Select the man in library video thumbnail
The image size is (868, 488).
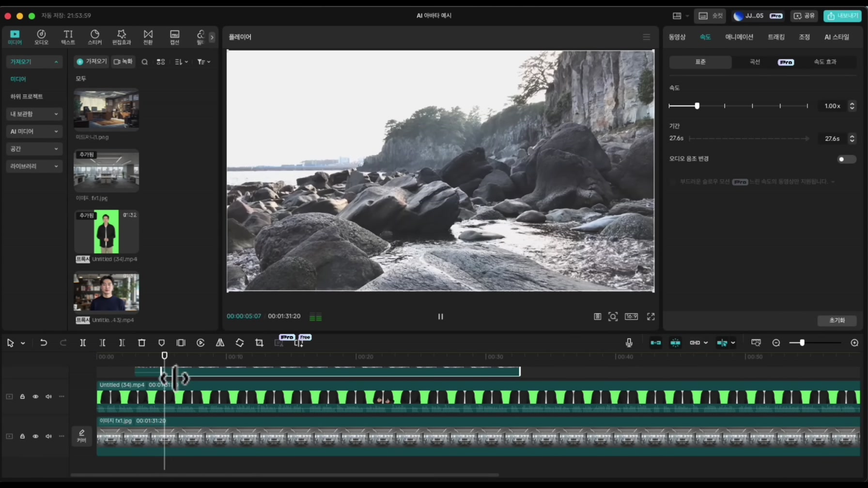(x=106, y=292)
